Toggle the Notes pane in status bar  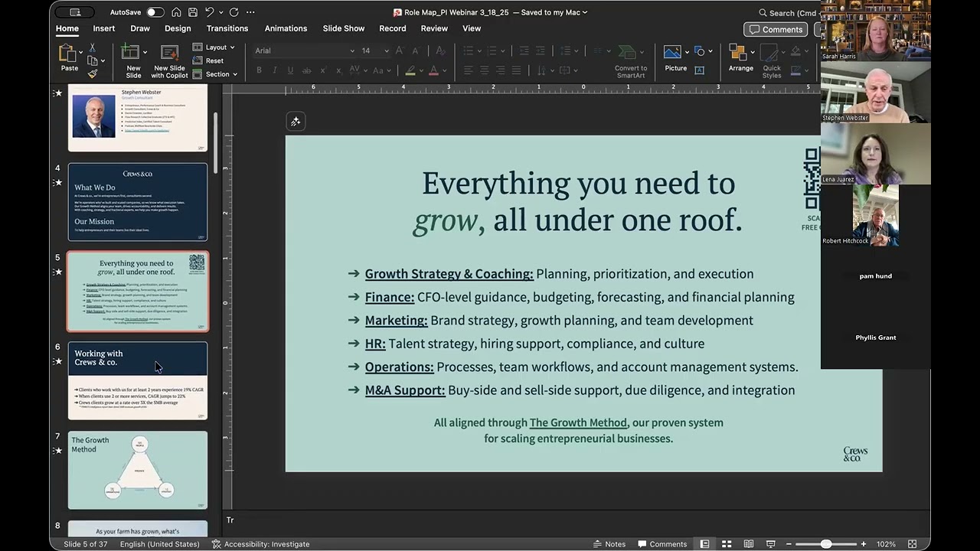(x=609, y=544)
